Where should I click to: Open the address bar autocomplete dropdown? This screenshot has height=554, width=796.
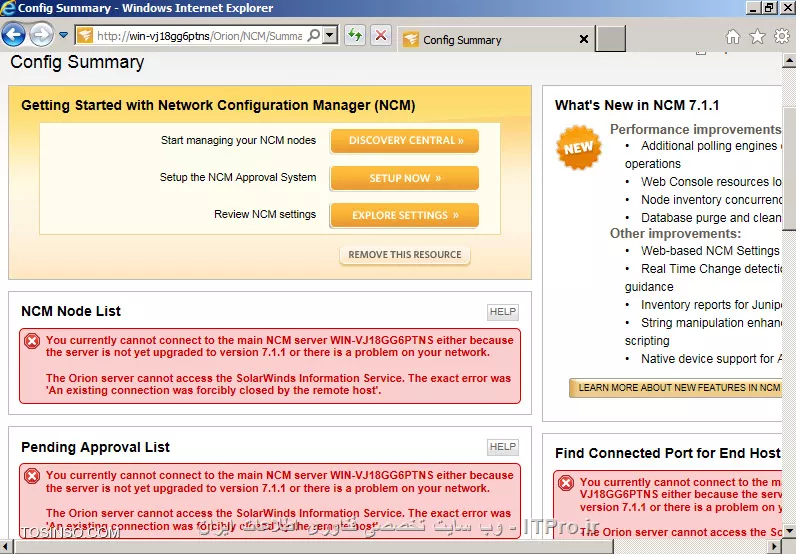coord(330,36)
